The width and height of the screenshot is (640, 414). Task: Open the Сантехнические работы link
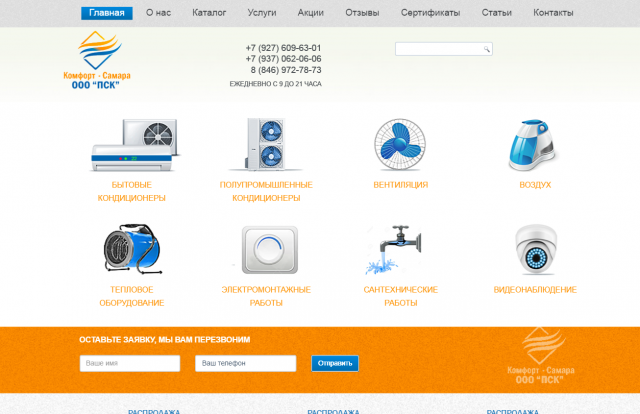click(x=400, y=296)
